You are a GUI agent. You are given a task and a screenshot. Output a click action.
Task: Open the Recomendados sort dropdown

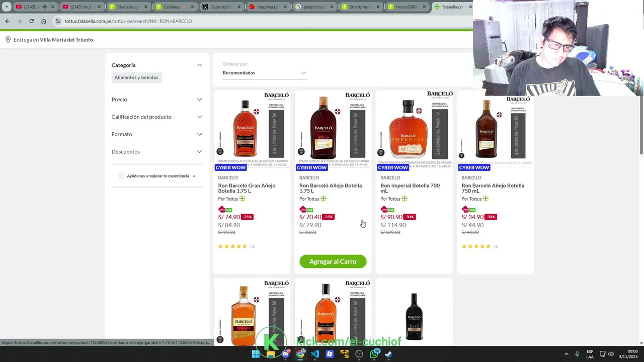pyautogui.click(x=264, y=73)
